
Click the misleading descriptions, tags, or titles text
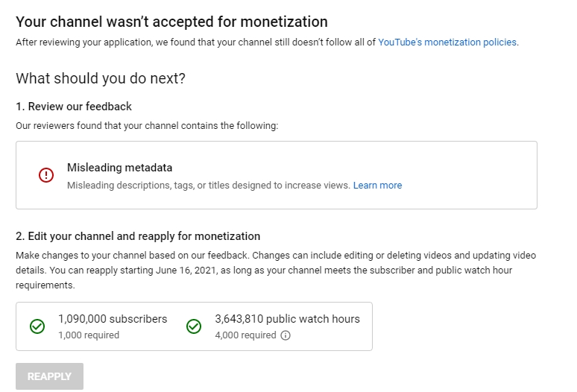(208, 186)
